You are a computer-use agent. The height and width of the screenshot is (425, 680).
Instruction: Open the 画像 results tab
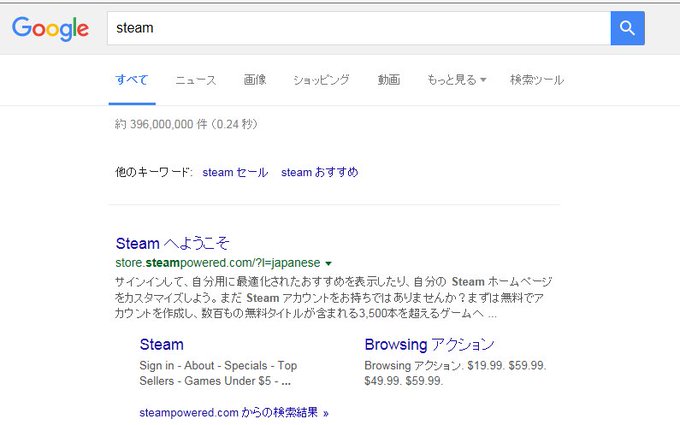(x=255, y=80)
